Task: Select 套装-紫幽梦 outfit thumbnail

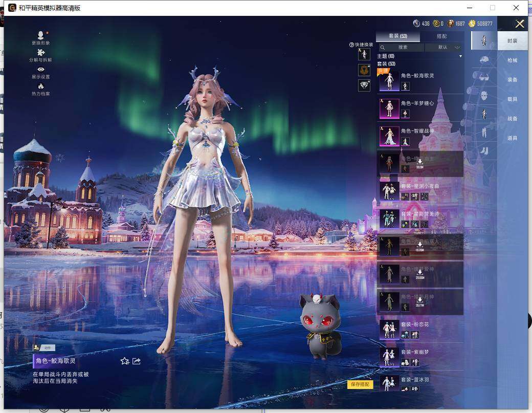Action: click(389, 357)
